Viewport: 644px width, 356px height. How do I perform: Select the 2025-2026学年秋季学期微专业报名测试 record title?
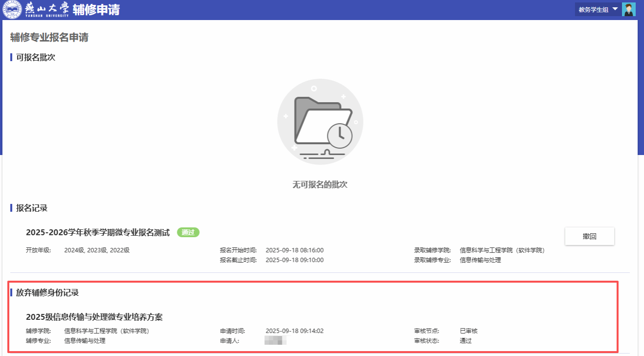click(x=98, y=233)
